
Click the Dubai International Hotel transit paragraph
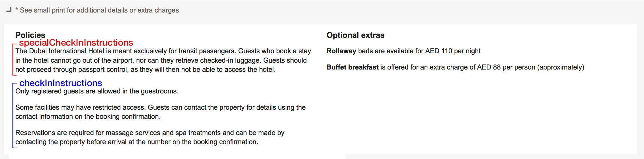click(x=163, y=60)
